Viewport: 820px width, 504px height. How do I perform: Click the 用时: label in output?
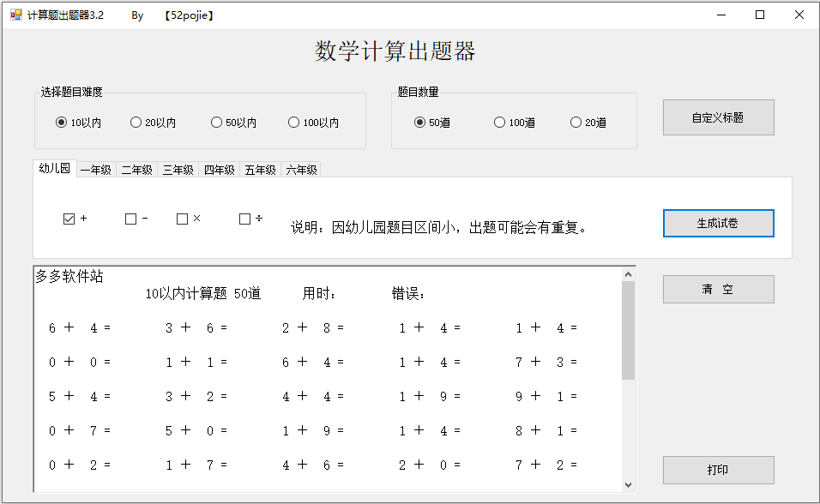pyautogui.click(x=319, y=293)
